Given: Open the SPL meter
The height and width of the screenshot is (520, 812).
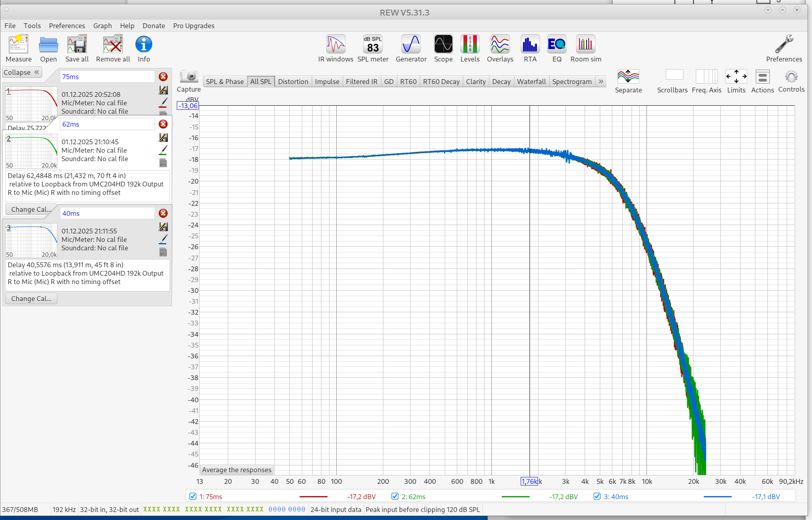Looking at the screenshot, I should pyautogui.click(x=372, y=45).
